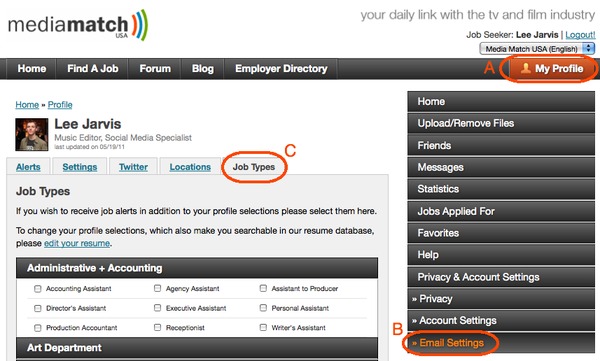The image size is (600, 361).
Task: Check the Accounting Assistant checkbox
Action: pos(38,289)
